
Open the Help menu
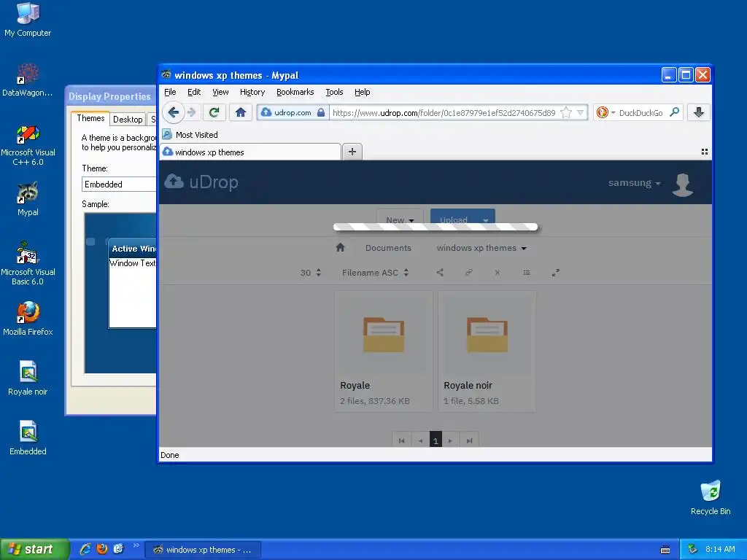point(362,92)
